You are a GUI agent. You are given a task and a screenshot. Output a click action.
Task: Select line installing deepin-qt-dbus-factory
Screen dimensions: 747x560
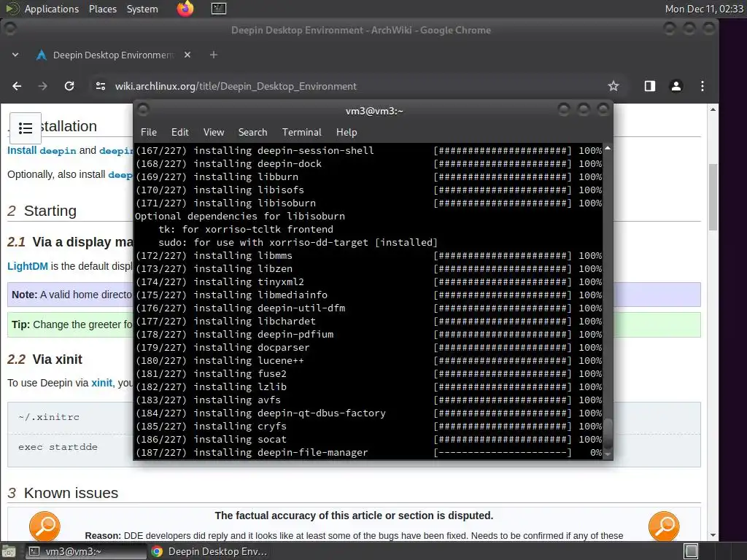(368, 413)
